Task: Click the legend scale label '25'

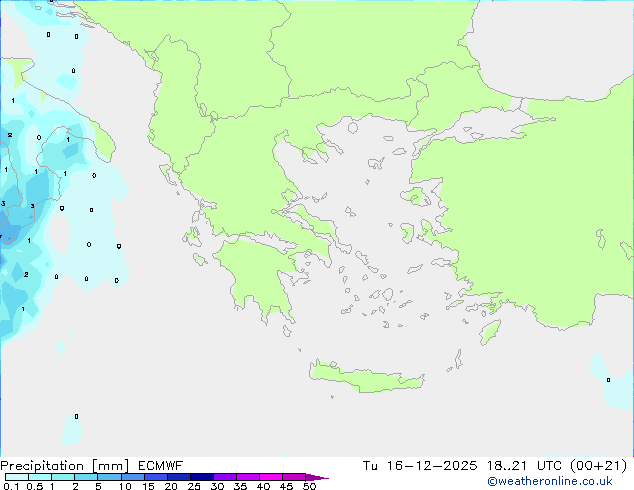Action: 194,486
